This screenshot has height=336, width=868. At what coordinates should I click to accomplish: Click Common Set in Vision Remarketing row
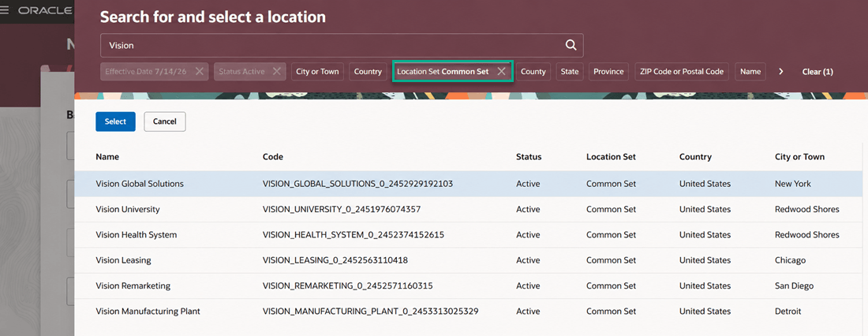click(611, 286)
